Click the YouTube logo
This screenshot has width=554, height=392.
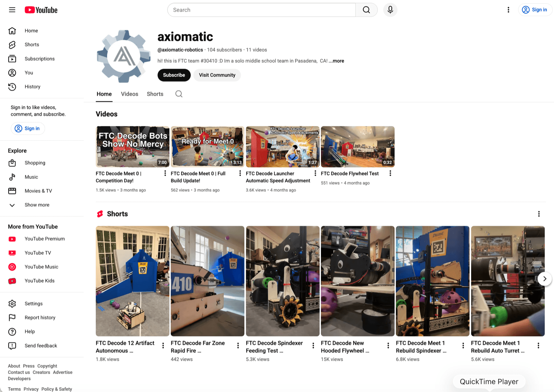[x=41, y=10]
